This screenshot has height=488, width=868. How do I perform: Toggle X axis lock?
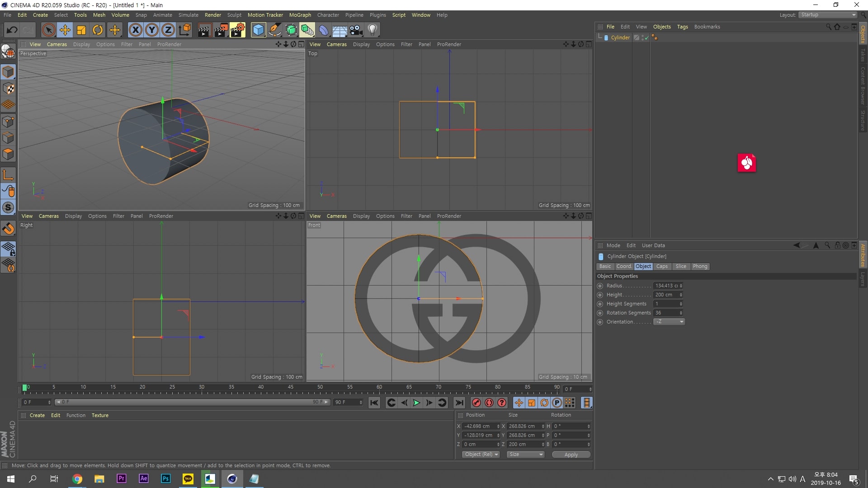coord(135,30)
